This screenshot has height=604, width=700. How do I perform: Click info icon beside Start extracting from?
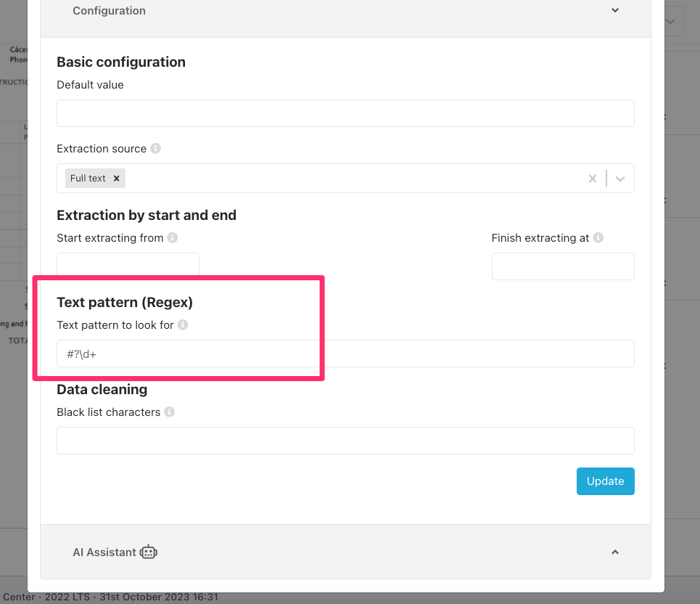point(172,237)
